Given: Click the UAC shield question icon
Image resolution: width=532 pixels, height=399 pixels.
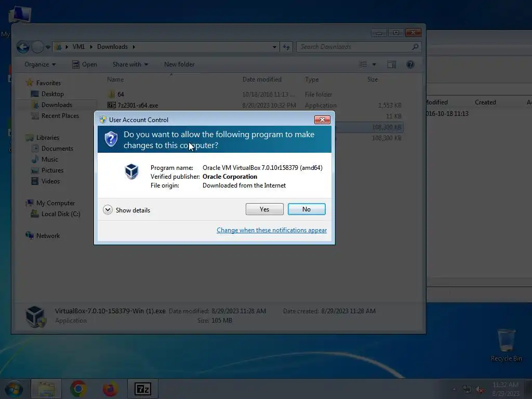Looking at the screenshot, I should 111,139.
